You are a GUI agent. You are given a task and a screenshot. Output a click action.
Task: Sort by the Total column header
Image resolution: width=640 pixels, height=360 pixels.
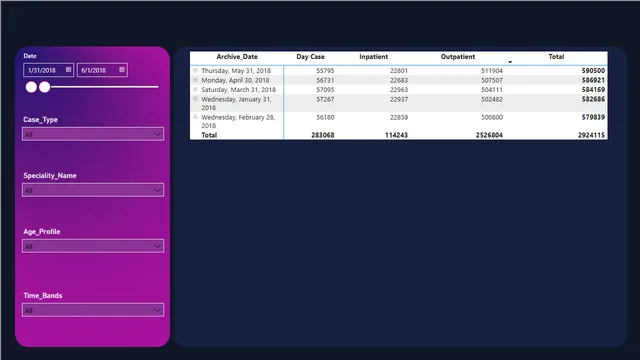(x=556, y=57)
